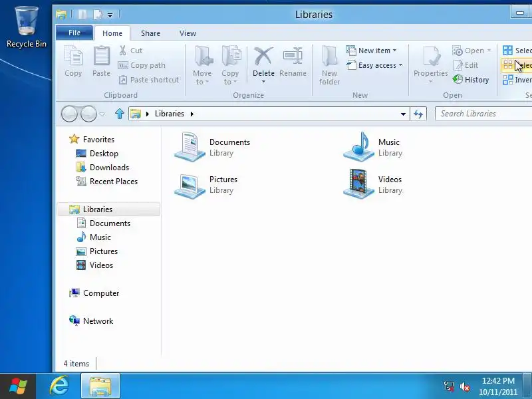Click the Recycle Bin desktop icon
This screenshot has height=399, width=532.
click(27, 28)
